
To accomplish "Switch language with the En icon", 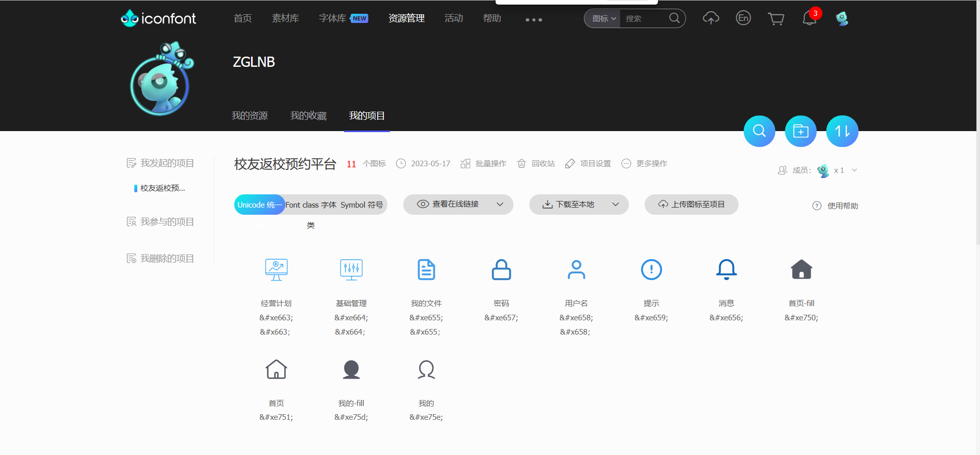I will 743,18.
